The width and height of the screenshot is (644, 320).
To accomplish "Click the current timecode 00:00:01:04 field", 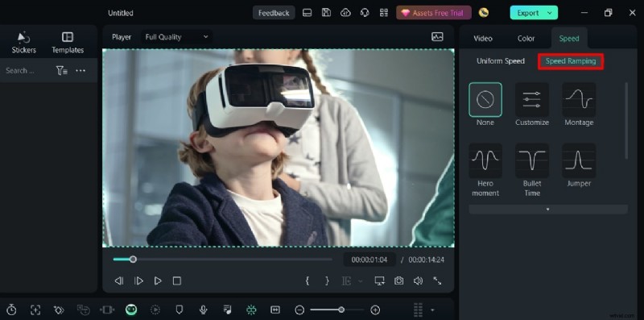I will click(369, 260).
